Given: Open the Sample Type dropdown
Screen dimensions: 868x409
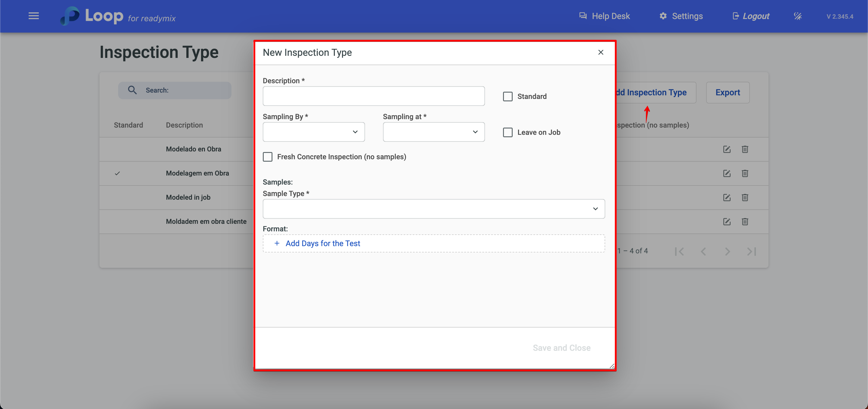Looking at the screenshot, I should pos(433,209).
